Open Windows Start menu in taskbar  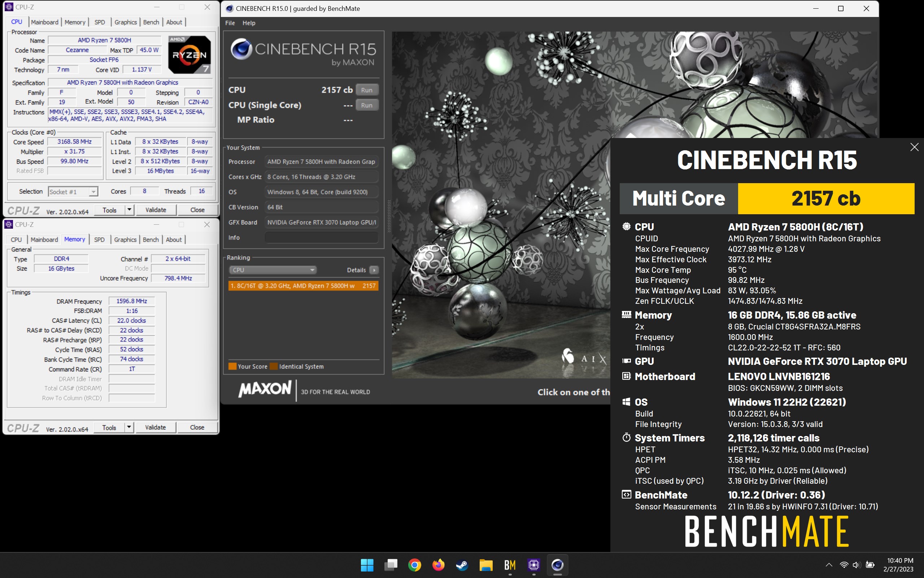367,565
